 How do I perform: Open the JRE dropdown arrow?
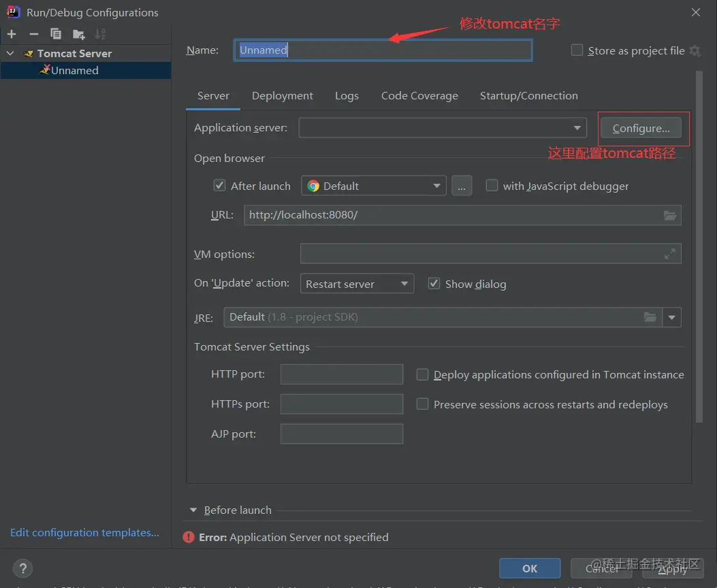click(672, 318)
